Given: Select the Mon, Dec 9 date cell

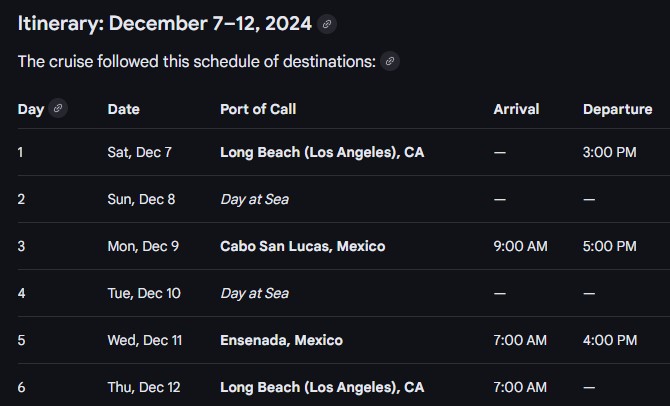Looking at the screenshot, I should [143, 246].
